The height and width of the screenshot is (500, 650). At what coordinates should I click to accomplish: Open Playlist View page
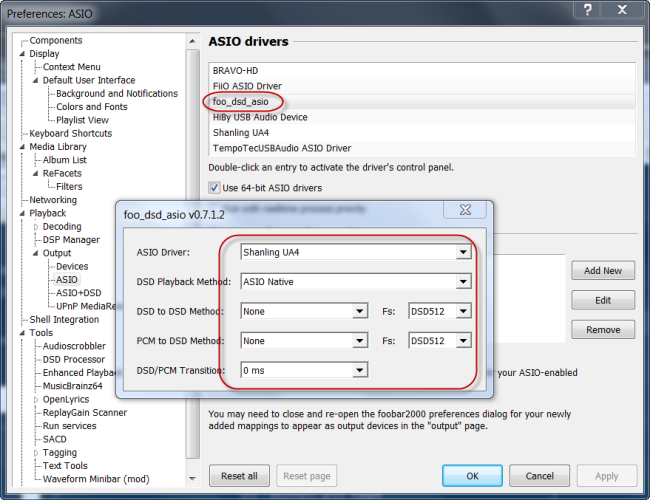point(82,120)
